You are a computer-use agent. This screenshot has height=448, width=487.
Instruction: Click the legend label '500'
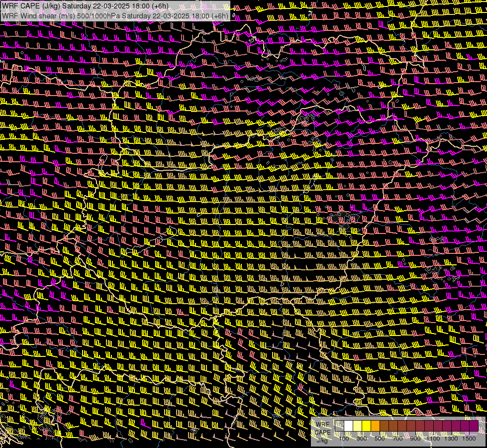[380, 439]
